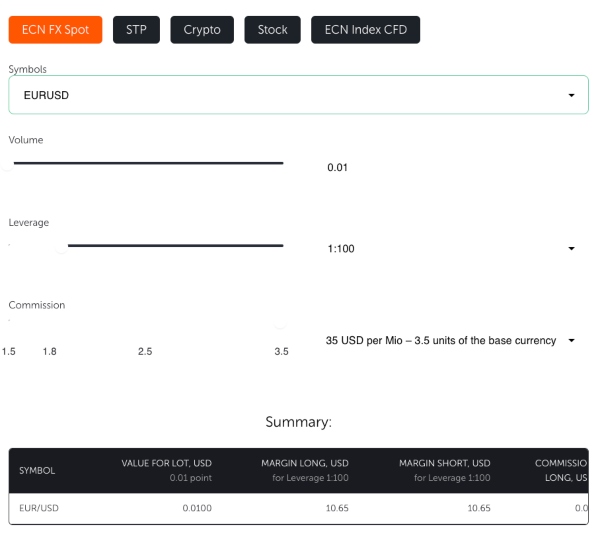Expand the leverage 1:100 dropdown

[451, 249]
